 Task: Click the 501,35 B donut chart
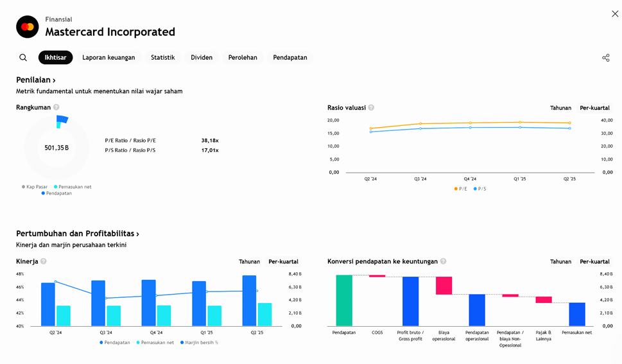(56, 148)
